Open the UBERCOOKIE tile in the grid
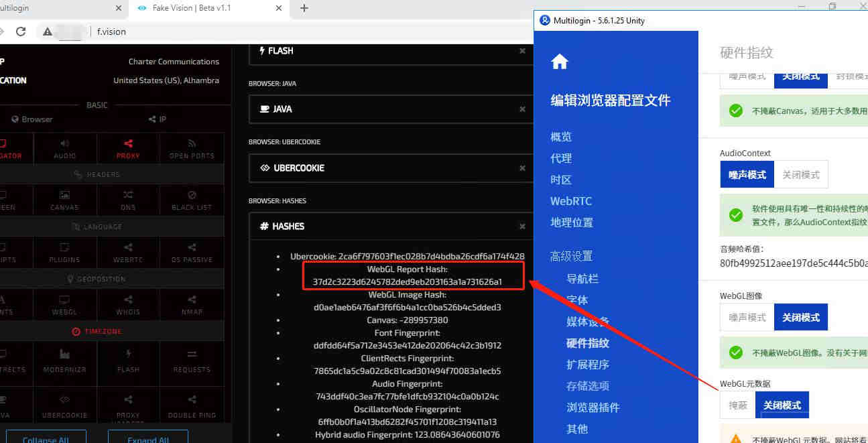Viewport: 868px width, 443px height. coord(64,406)
